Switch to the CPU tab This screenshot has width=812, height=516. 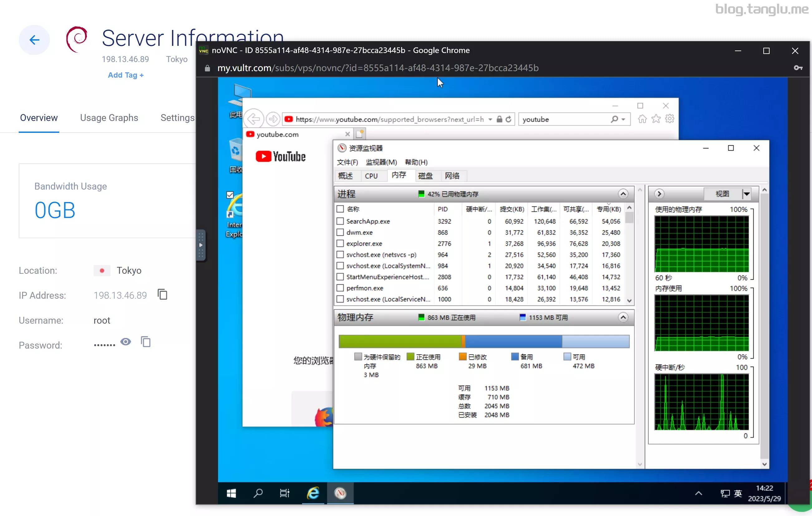pyautogui.click(x=371, y=176)
